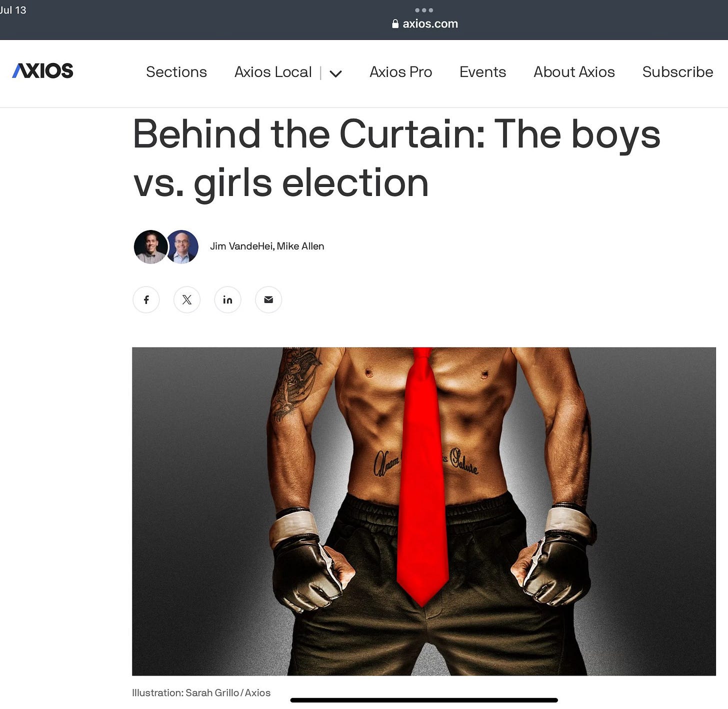Share article on X
Viewport: 728px width, 709px height.
click(x=187, y=299)
